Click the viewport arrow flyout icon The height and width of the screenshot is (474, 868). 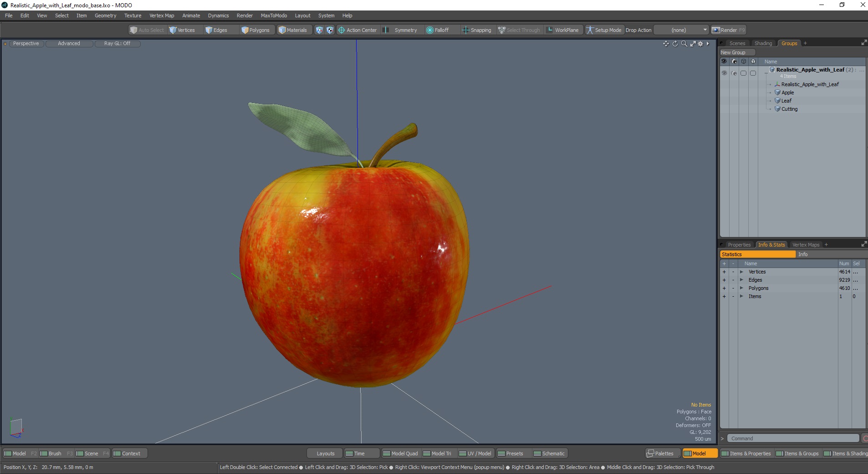pos(708,44)
